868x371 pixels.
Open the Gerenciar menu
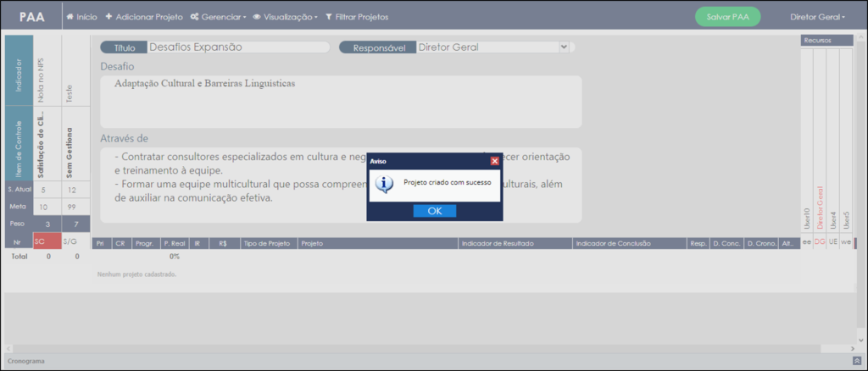tap(218, 17)
